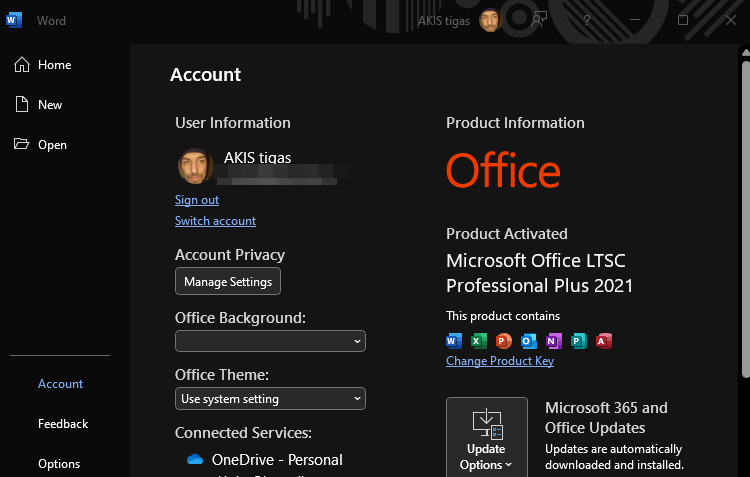Close the Word window
Screen dimensions: 750x477
pos(730,20)
